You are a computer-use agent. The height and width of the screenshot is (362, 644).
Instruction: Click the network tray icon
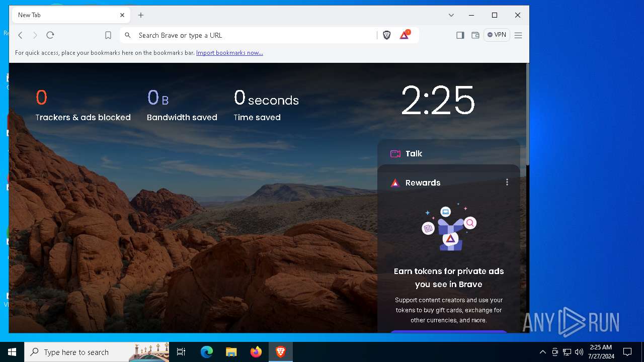pyautogui.click(x=567, y=352)
